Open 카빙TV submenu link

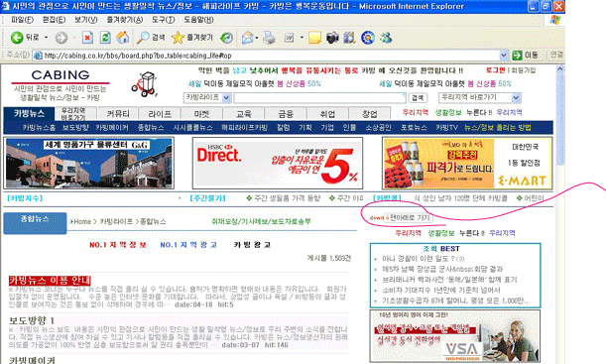[x=446, y=128]
